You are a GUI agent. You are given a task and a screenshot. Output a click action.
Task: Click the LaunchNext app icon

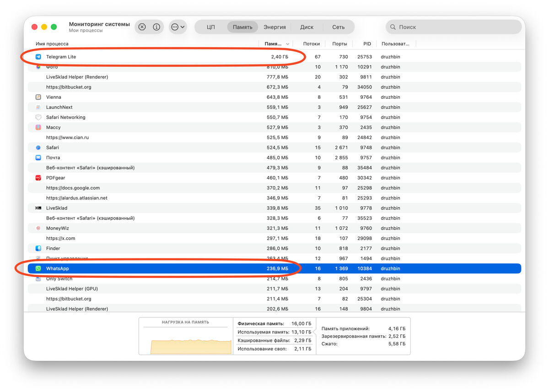[38, 107]
